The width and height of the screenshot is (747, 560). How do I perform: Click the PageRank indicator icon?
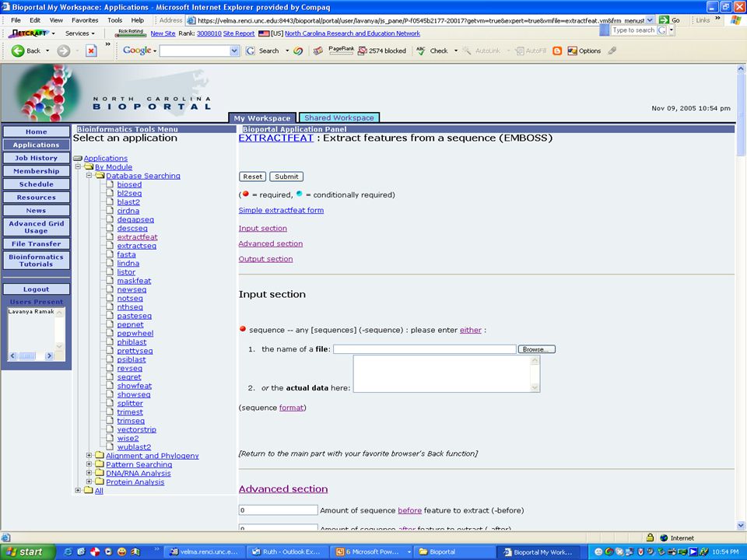coord(341,50)
